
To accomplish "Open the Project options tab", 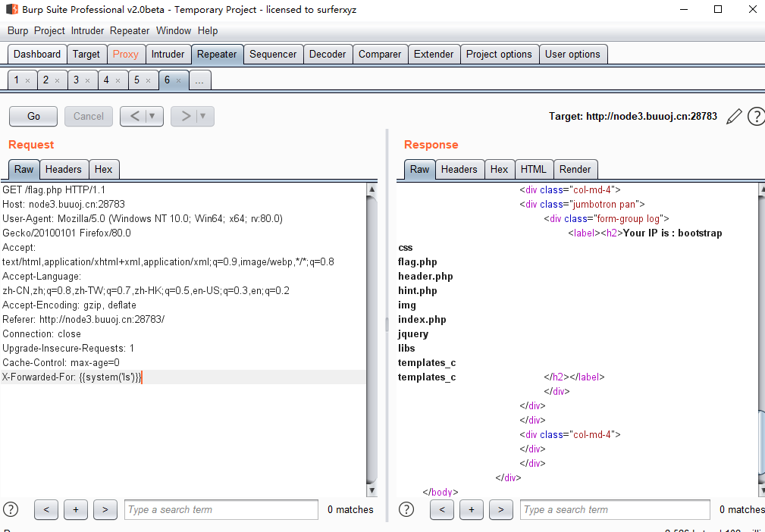I will click(x=499, y=54).
